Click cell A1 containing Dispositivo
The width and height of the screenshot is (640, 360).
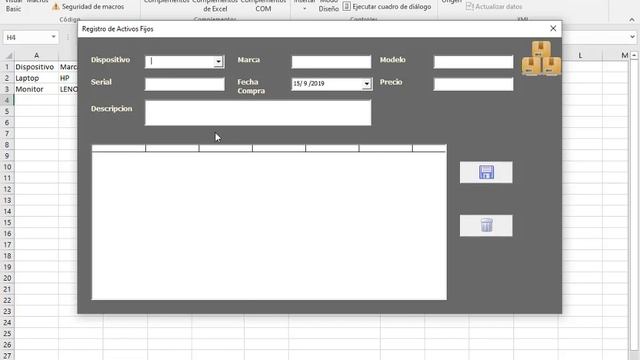pos(36,67)
